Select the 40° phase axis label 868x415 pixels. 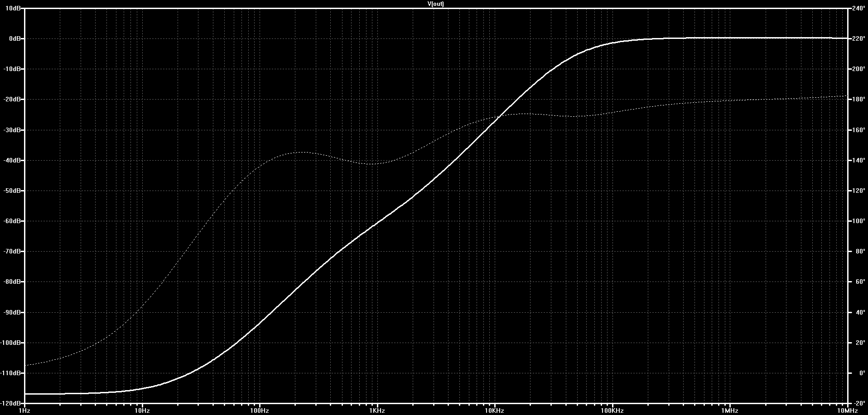click(860, 312)
